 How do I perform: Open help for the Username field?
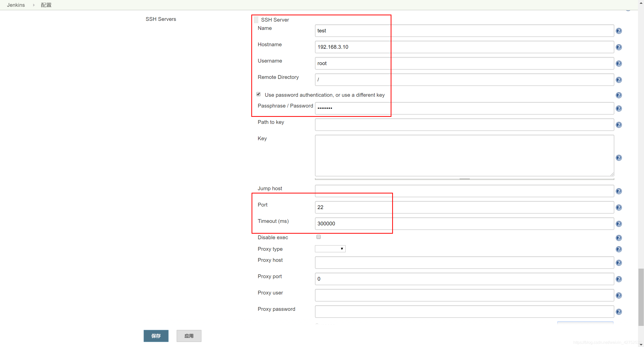point(619,64)
